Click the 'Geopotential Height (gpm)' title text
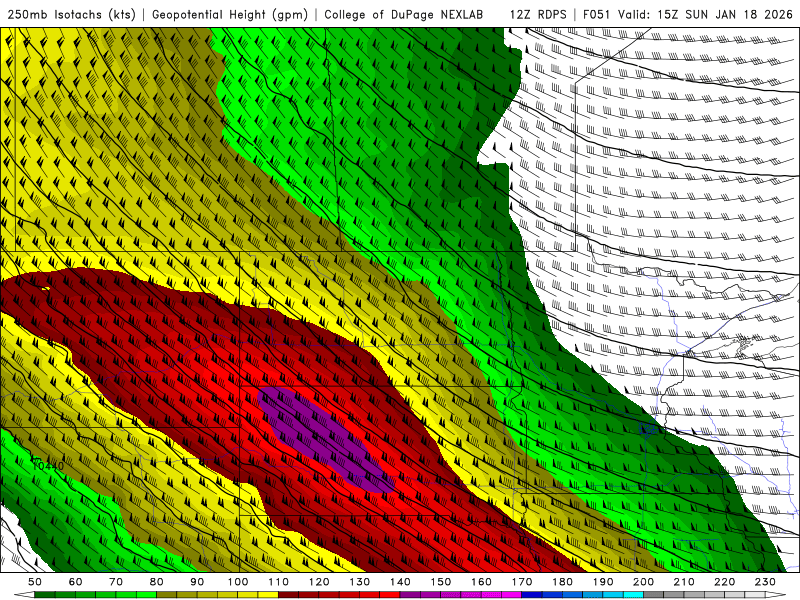This screenshot has width=800, height=600. (x=230, y=14)
